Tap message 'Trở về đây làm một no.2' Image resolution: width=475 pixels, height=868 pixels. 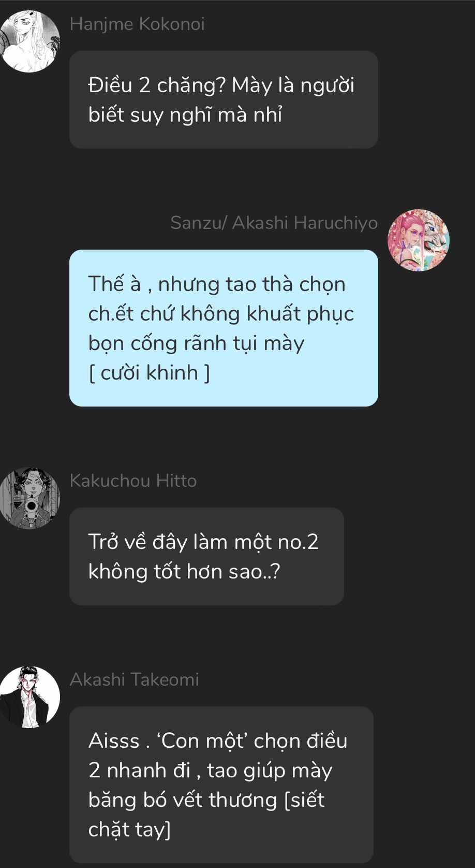206,556
